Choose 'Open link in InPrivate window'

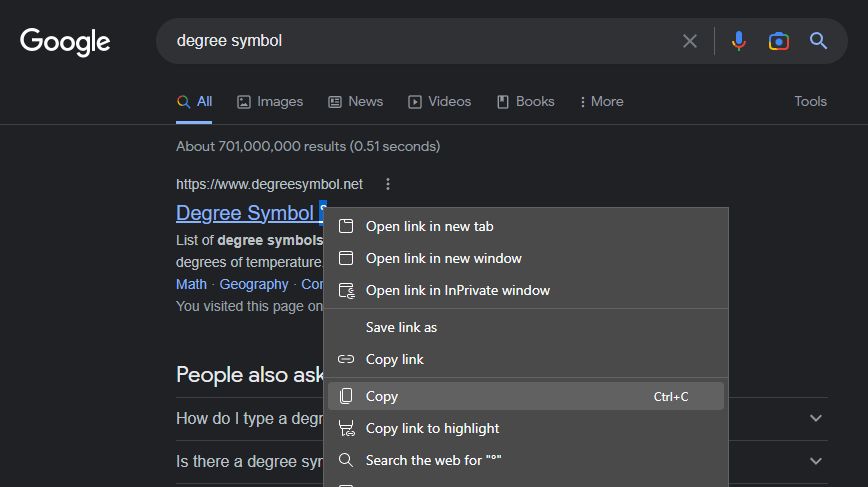(525, 291)
